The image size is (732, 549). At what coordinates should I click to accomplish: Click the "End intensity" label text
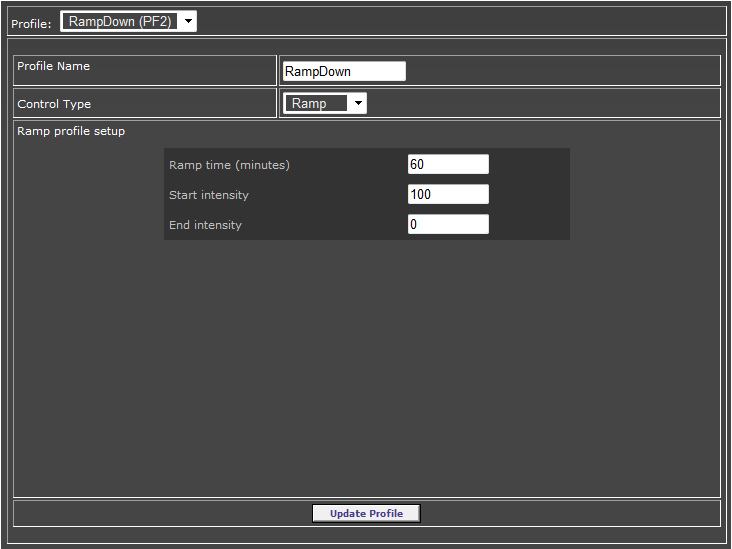(x=205, y=225)
